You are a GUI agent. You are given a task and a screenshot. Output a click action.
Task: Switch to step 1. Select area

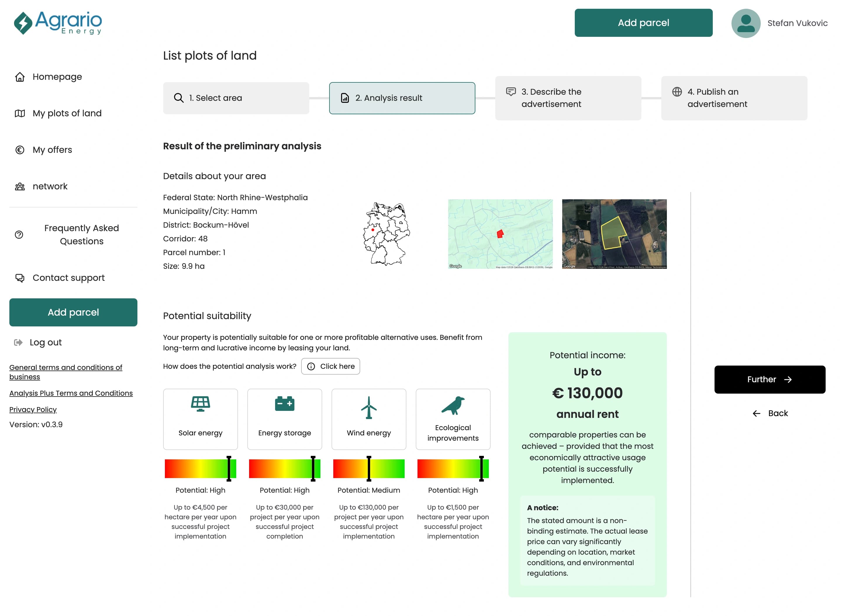[236, 98]
